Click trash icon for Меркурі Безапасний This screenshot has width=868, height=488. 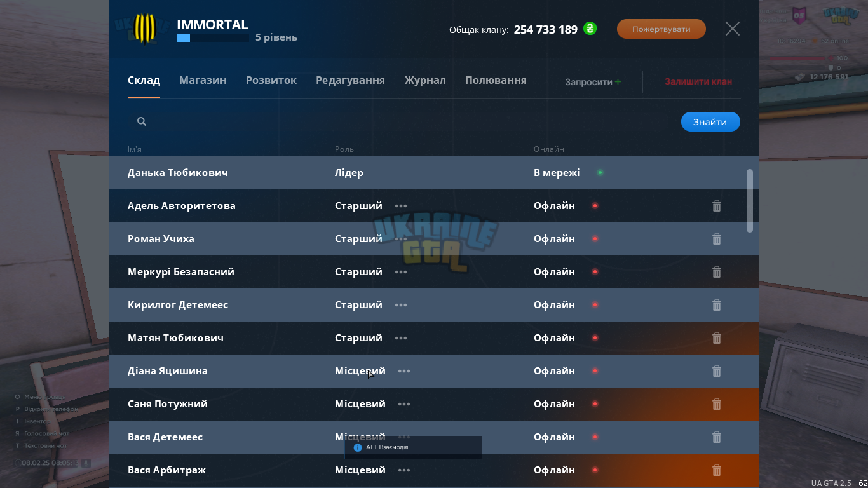coord(717,272)
